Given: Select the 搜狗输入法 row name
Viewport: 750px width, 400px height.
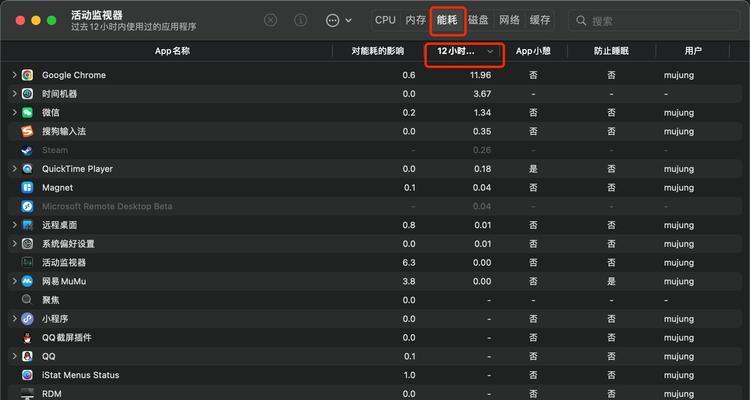Looking at the screenshot, I should coord(64,131).
